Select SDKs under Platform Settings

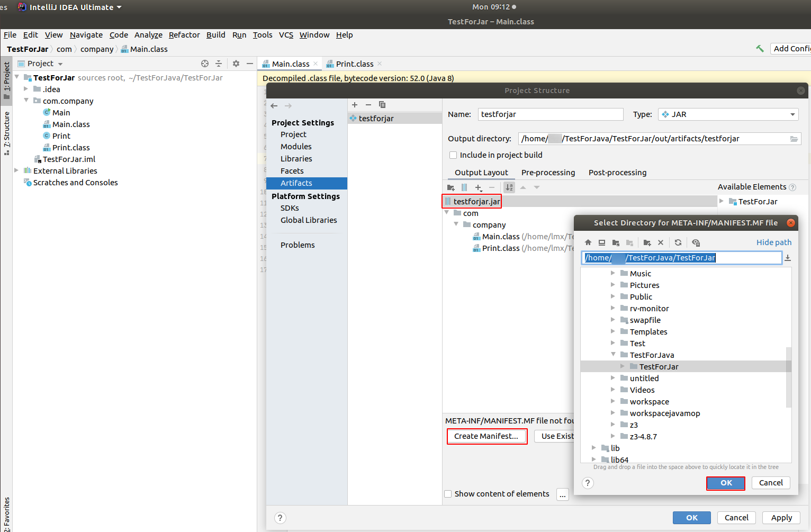click(x=290, y=208)
